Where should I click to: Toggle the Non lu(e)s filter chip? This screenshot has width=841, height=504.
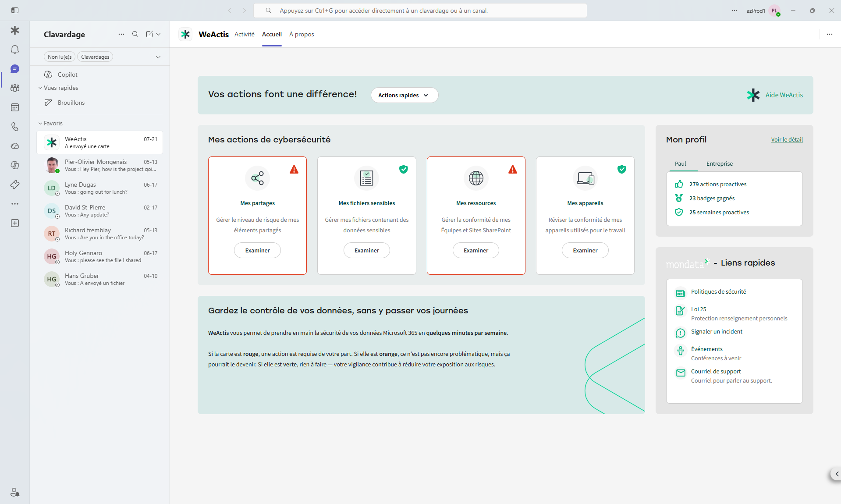(x=60, y=57)
